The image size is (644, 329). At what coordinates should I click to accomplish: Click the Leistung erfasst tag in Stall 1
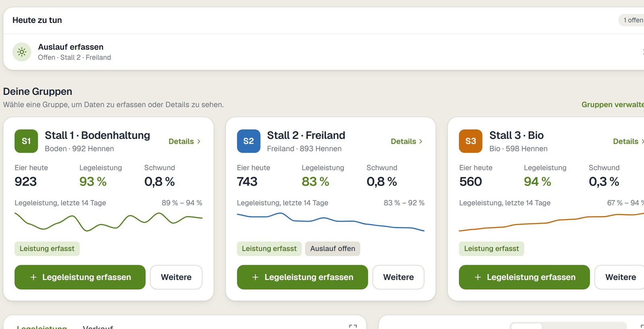coord(47,249)
